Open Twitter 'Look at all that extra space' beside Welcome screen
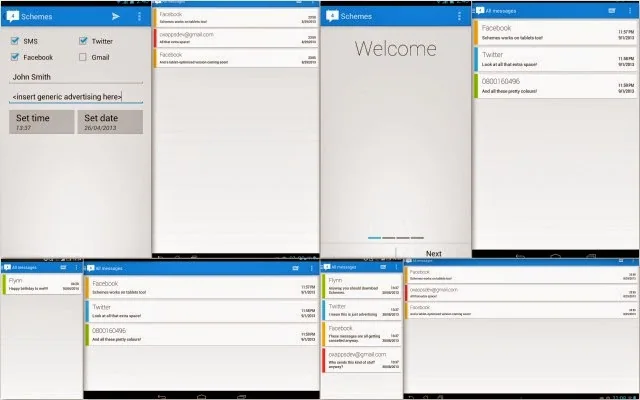Viewport: 640px width, 400px height. (555, 59)
